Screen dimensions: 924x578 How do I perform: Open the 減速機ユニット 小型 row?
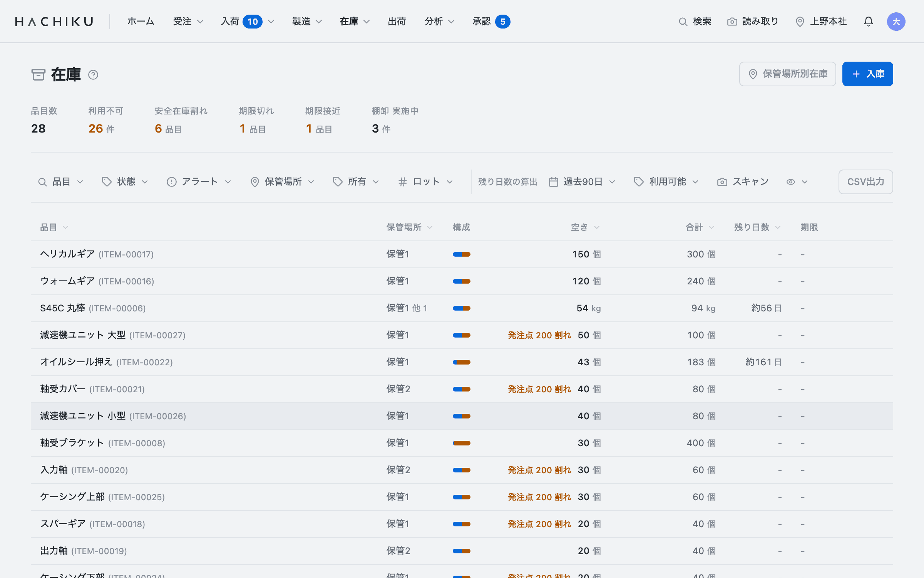[x=462, y=416]
